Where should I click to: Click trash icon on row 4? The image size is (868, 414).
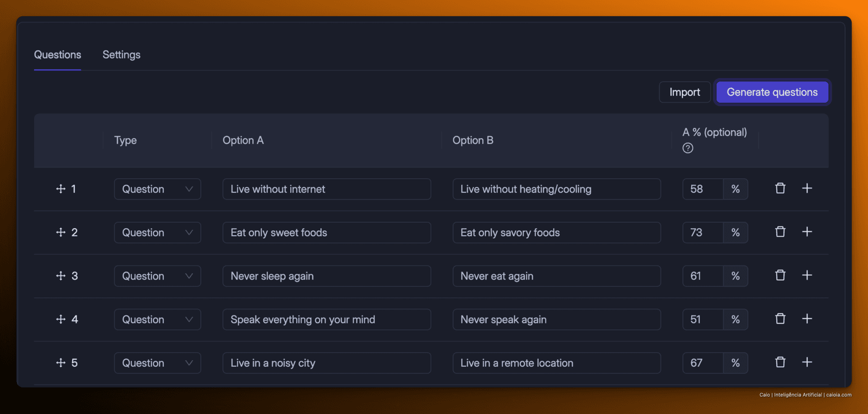click(x=780, y=319)
